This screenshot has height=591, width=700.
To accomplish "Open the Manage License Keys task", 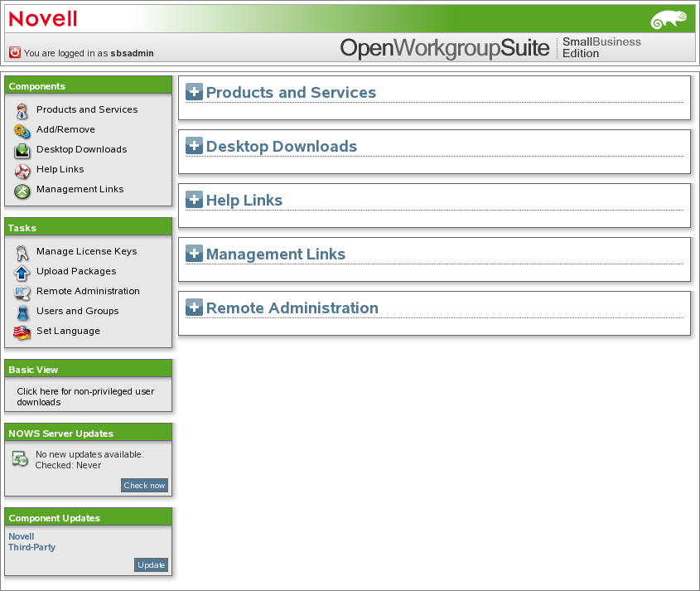I will [x=87, y=251].
